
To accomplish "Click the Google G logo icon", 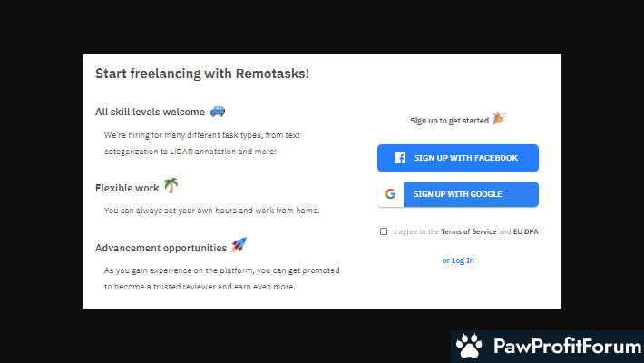I will pos(390,194).
